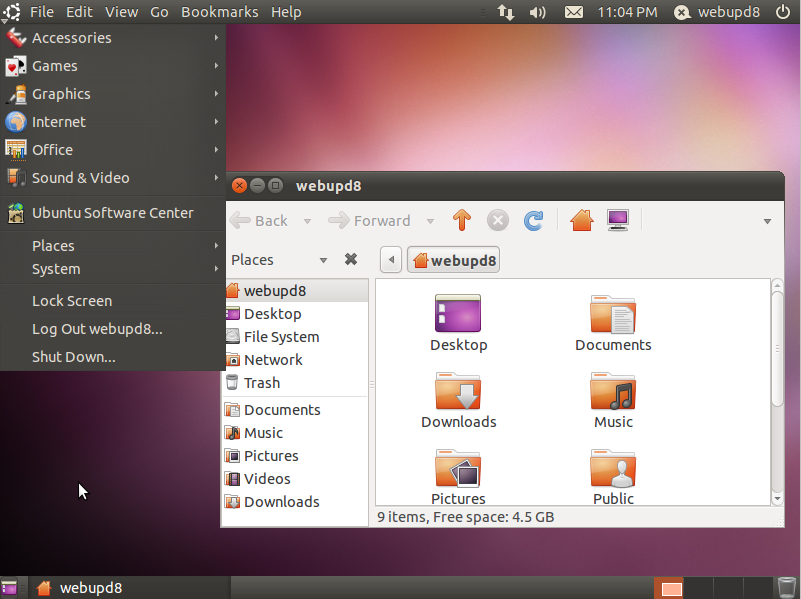Select the Music folder icon in the file view
Screen dimensions: 801x599
(x=613, y=391)
